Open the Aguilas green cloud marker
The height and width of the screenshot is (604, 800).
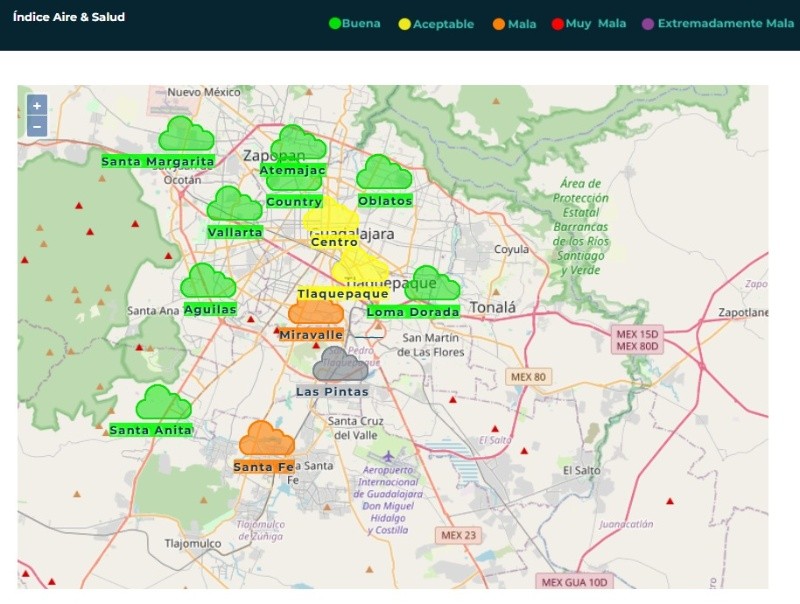tap(208, 282)
